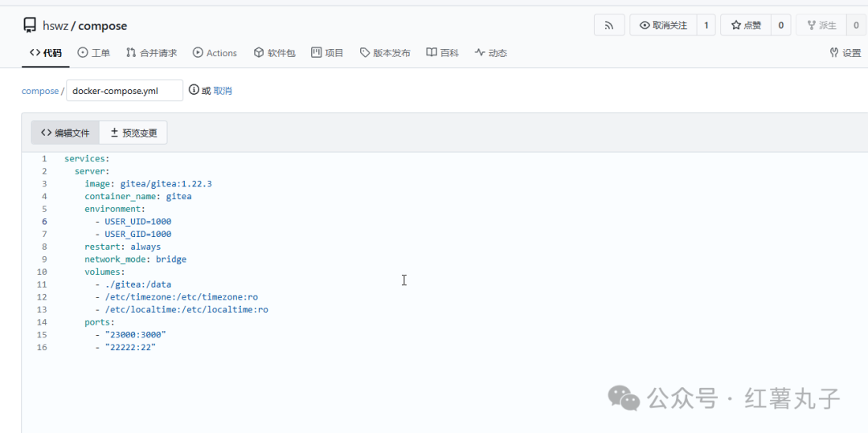Open the 工单 issues tab
This screenshot has height=433, width=868.
click(93, 53)
